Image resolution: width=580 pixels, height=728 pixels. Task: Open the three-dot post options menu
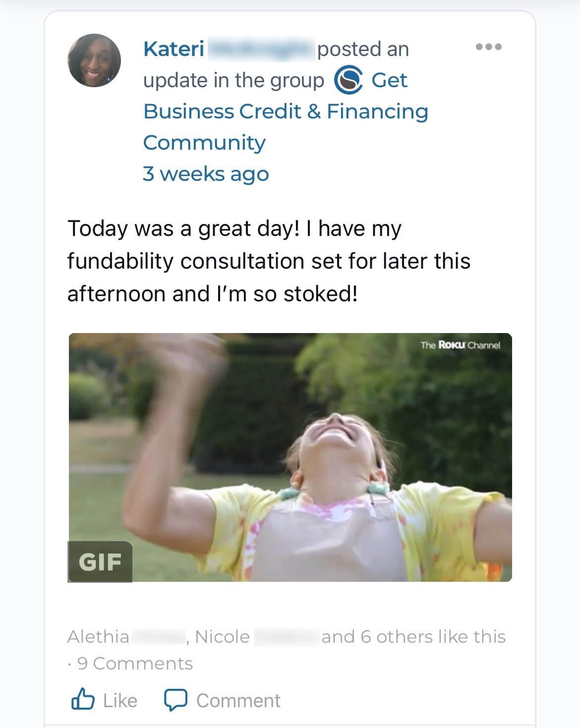488,47
